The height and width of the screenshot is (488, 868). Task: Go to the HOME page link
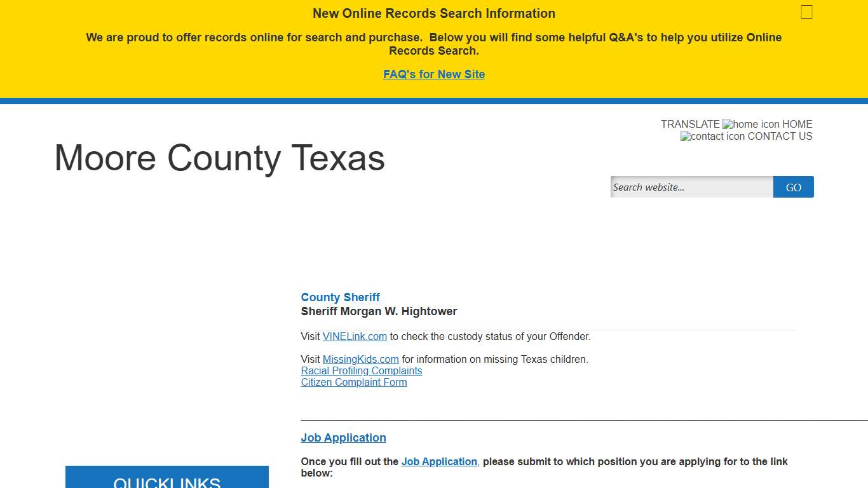point(797,125)
